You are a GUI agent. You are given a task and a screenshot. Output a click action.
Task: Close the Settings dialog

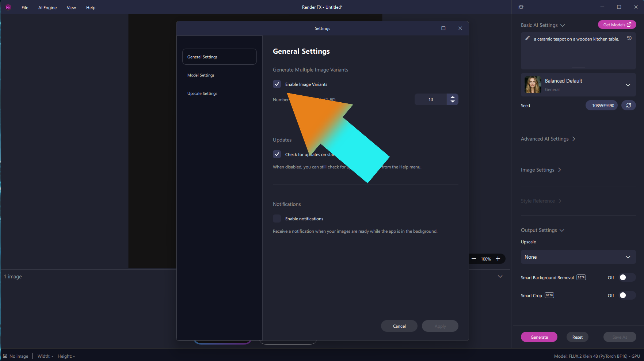460,28
